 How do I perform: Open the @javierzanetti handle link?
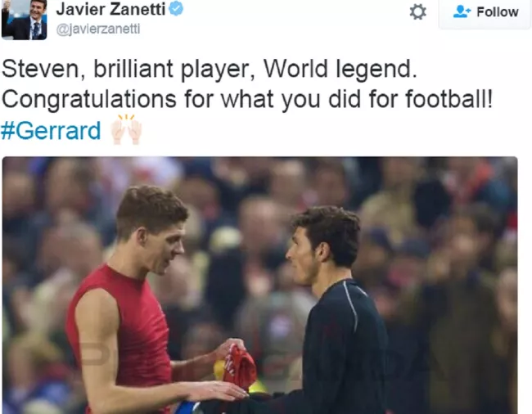tap(98, 29)
